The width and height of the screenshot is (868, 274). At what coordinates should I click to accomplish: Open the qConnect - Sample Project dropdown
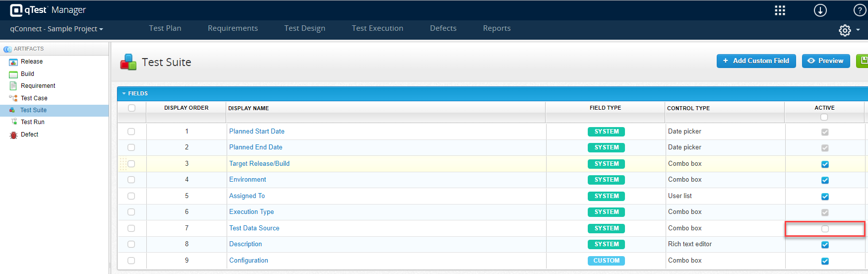(x=57, y=29)
